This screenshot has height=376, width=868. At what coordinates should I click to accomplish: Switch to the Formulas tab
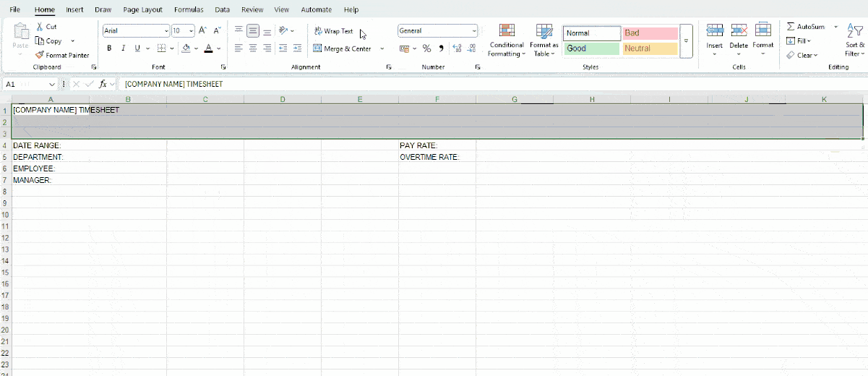tap(189, 9)
